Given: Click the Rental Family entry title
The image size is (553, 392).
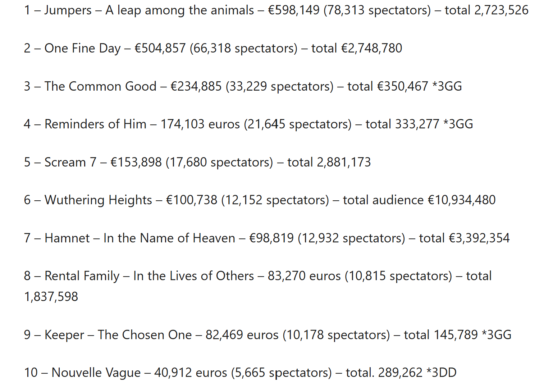Looking at the screenshot, I should [x=82, y=276].
